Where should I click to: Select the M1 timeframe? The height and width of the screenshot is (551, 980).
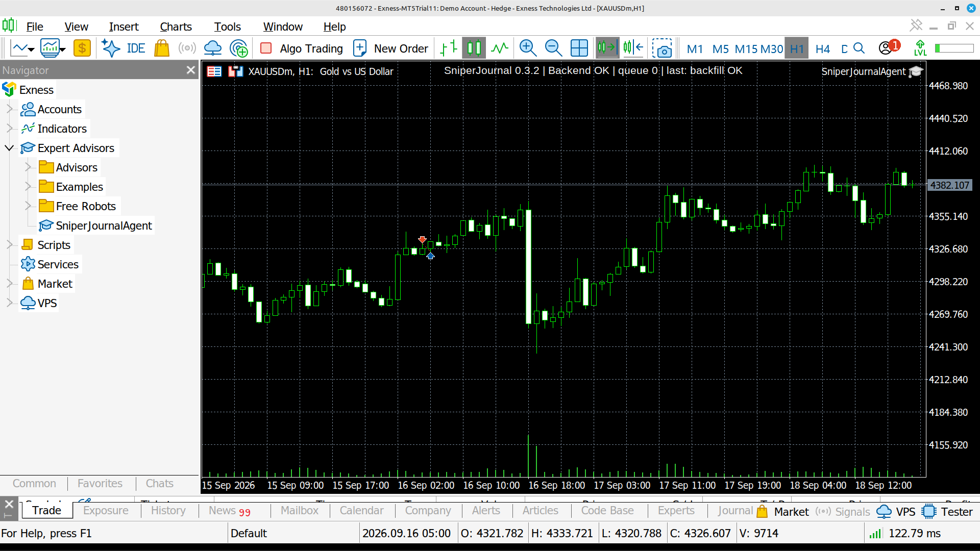point(695,49)
